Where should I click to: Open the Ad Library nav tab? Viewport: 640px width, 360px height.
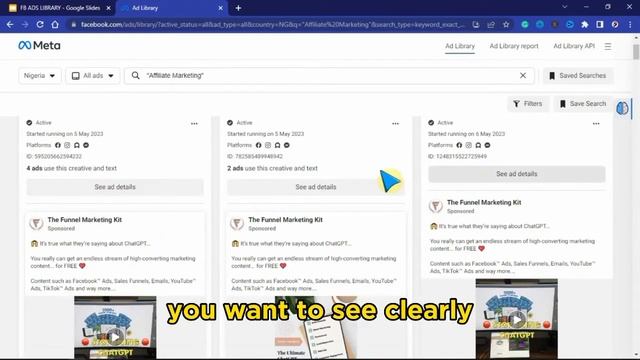click(x=460, y=46)
